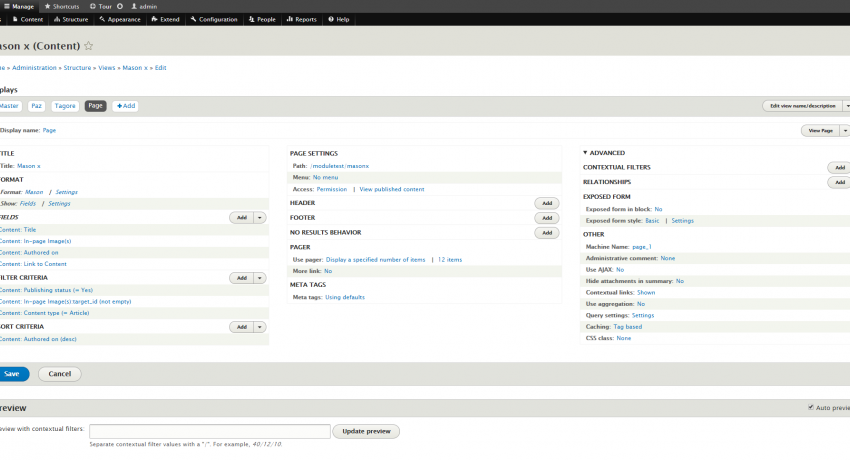Expand the Sort Criteria Add dropdown arrow
The width and height of the screenshot is (850, 460).
click(x=260, y=327)
